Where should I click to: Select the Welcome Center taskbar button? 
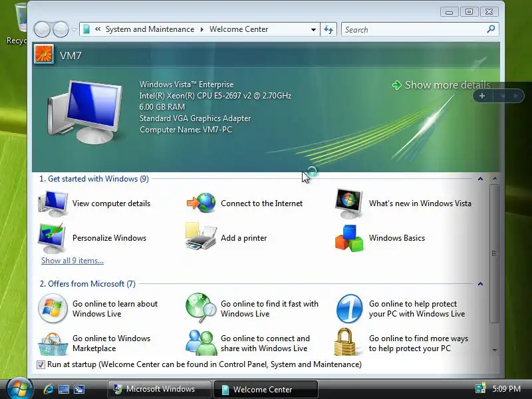tap(265, 389)
